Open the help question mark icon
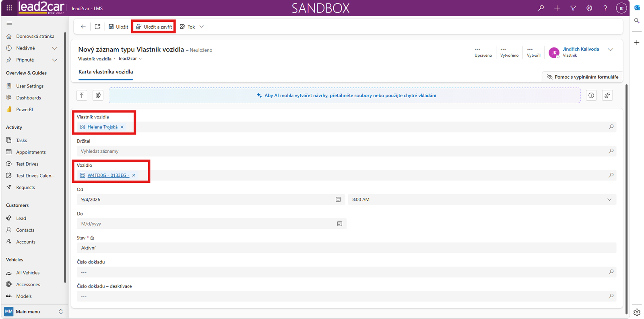Image resolution: width=644 pixels, height=319 pixels. (x=605, y=8)
